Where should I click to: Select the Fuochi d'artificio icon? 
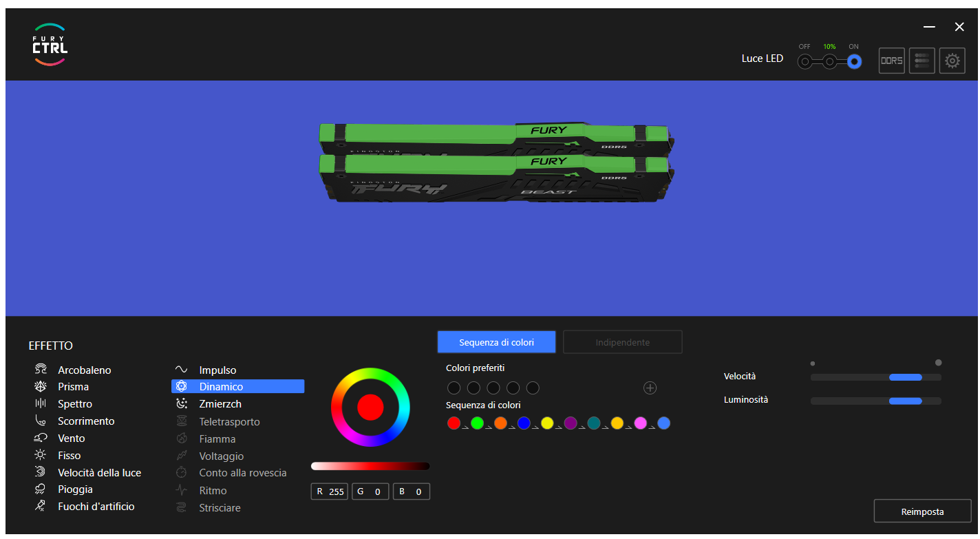click(x=41, y=507)
